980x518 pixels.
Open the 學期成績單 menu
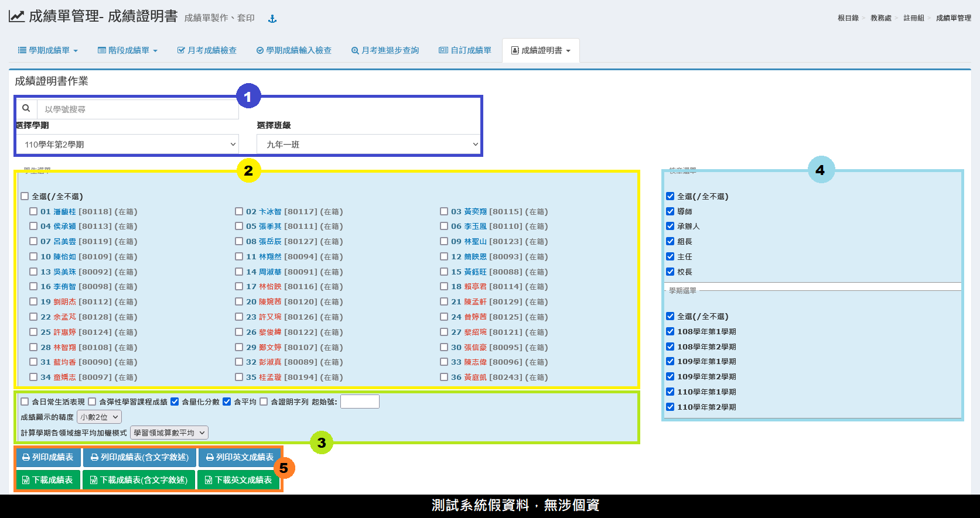[x=48, y=50]
